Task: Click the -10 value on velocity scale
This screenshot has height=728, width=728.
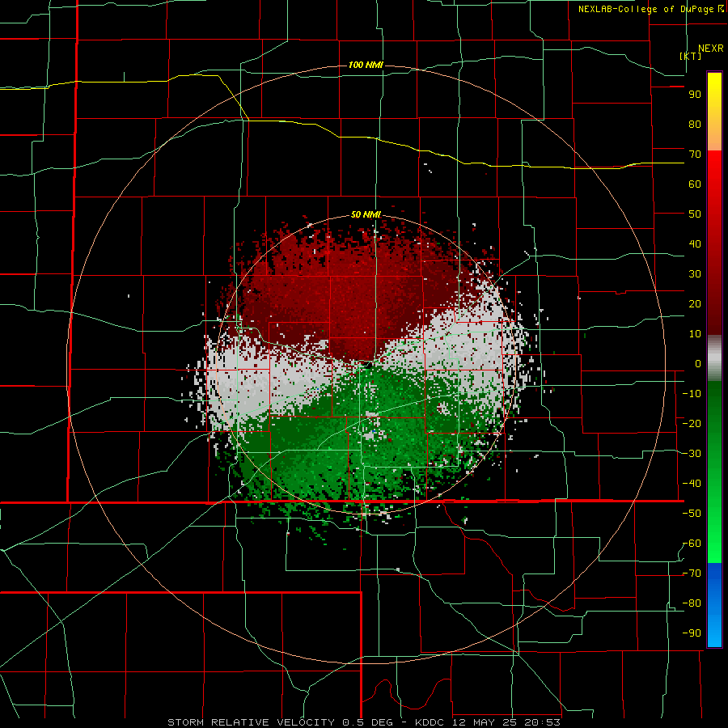Action: (692, 394)
